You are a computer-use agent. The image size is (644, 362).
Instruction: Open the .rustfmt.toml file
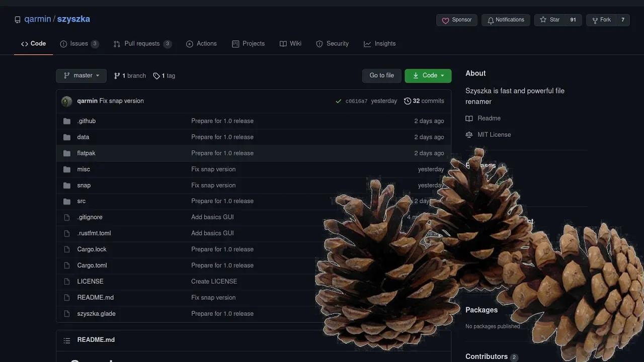pos(94,233)
